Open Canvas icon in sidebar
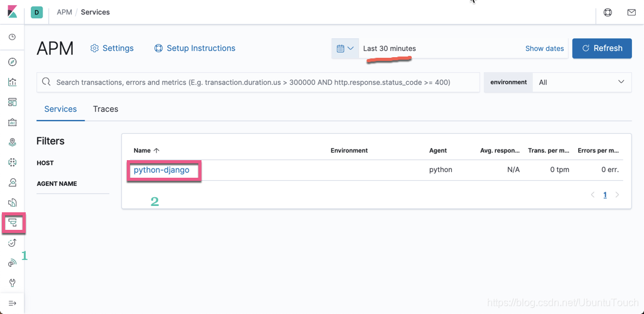The image size is (644, 314). coord(13,122)
